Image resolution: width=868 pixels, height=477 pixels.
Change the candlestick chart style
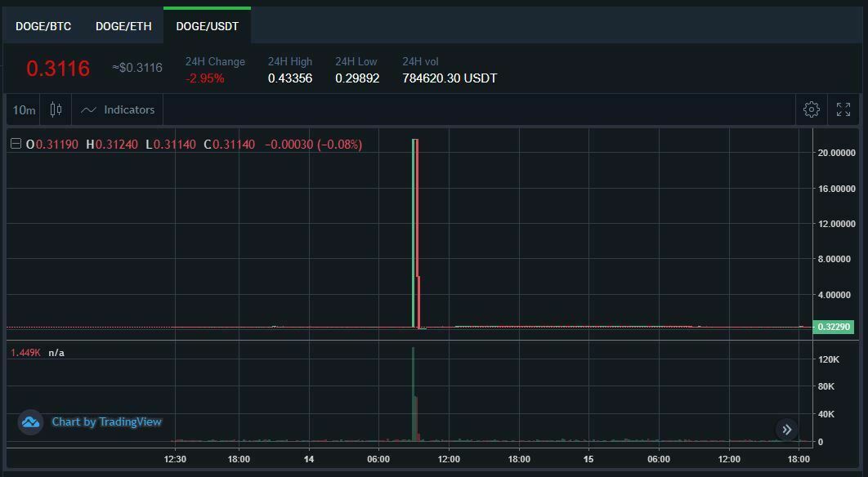pyautogui.click(x=56, y=109)
